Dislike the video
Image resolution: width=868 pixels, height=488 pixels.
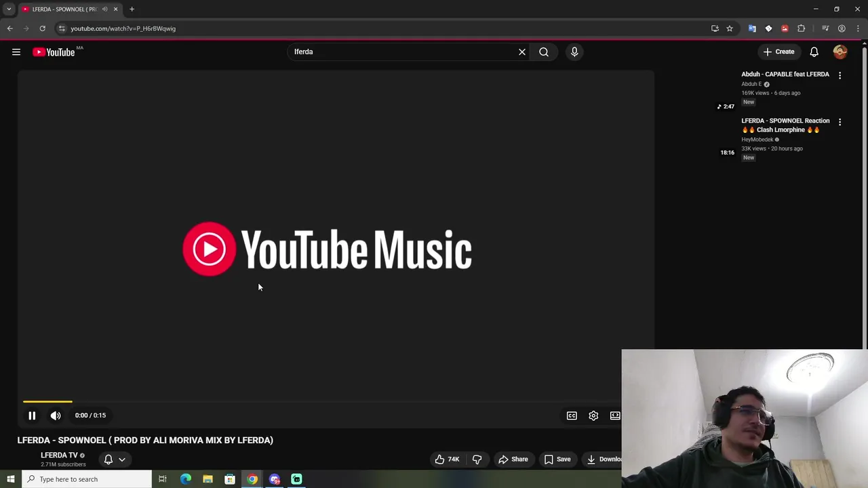tap(477, 460)
